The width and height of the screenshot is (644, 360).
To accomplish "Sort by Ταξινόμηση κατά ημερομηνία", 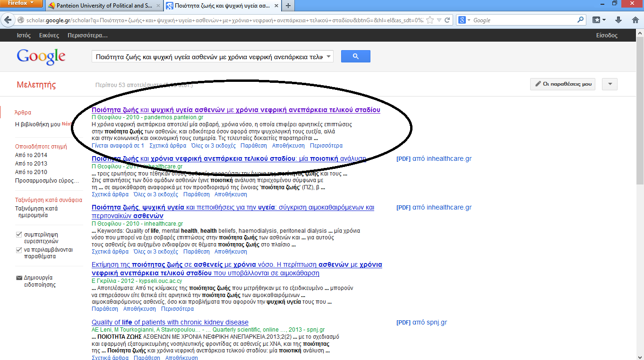I will click(x=36, y=212).
